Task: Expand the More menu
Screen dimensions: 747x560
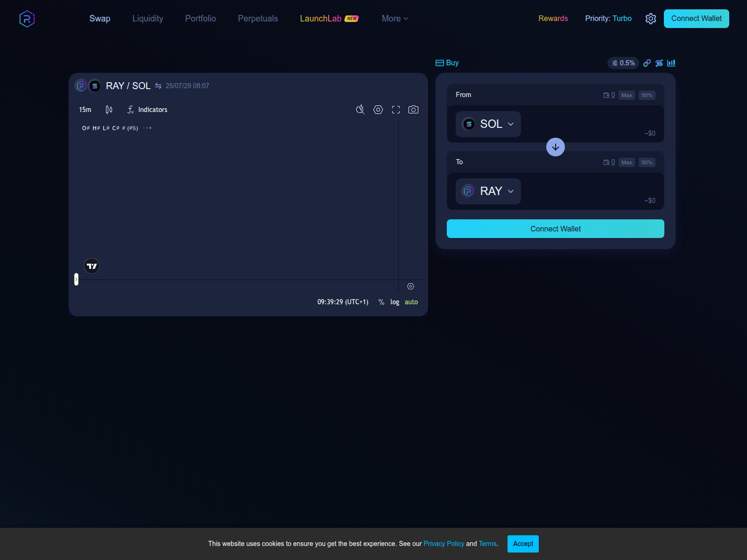Action: (395, 19)
